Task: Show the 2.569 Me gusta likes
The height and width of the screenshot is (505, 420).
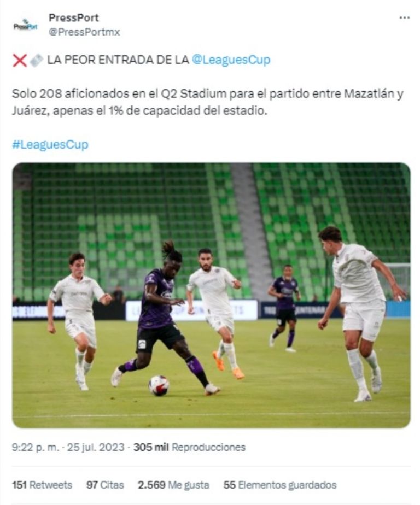Action: tap(173, 485)
